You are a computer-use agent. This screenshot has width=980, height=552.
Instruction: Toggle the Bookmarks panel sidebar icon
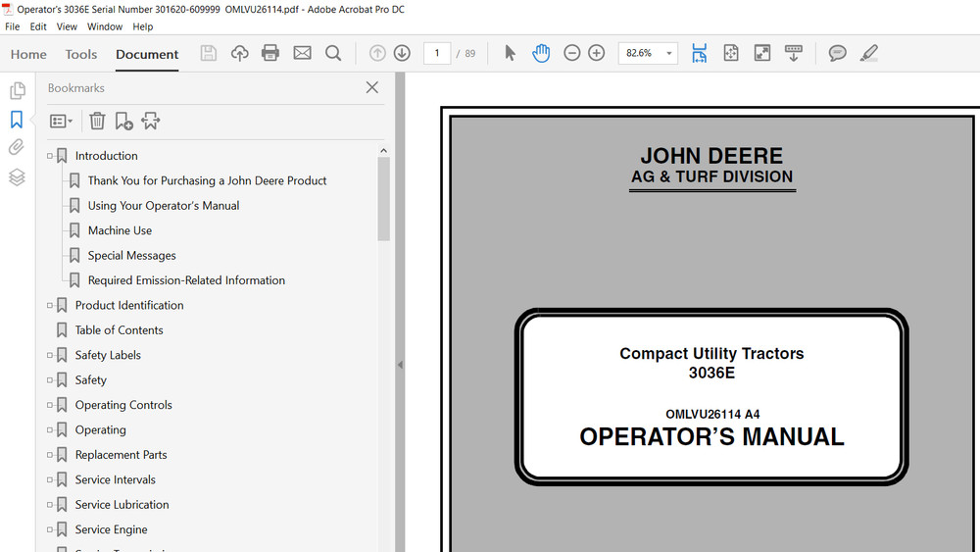click(17, 120)
